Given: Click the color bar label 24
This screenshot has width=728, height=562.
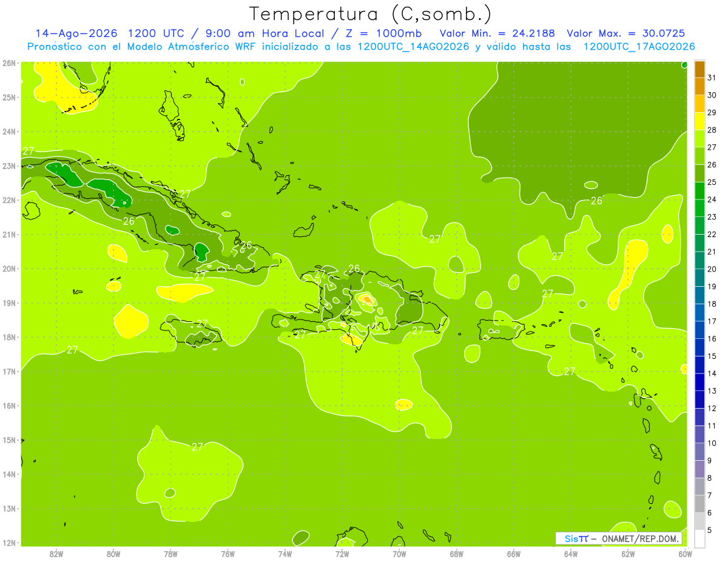Looking at the screenshot, I should [x=712, y=199].
